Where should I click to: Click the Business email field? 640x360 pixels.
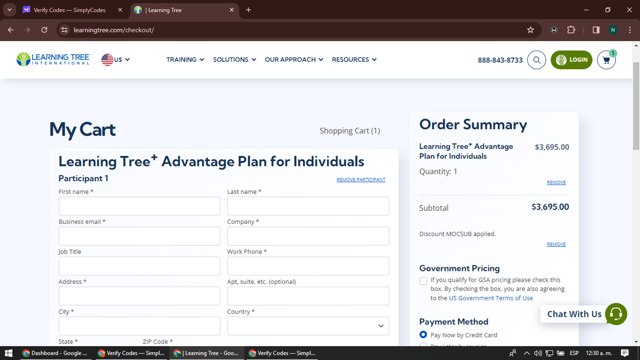(x=139, y=236)
